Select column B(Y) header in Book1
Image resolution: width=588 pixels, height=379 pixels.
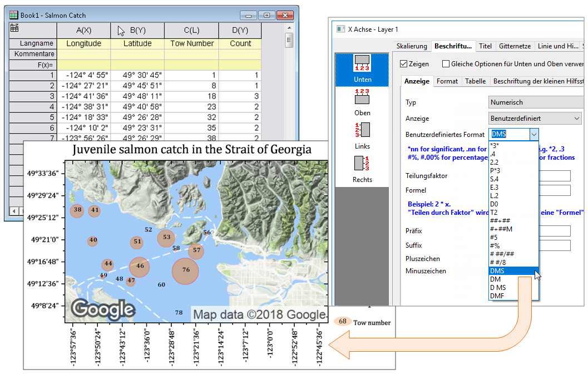pos(137,31)
